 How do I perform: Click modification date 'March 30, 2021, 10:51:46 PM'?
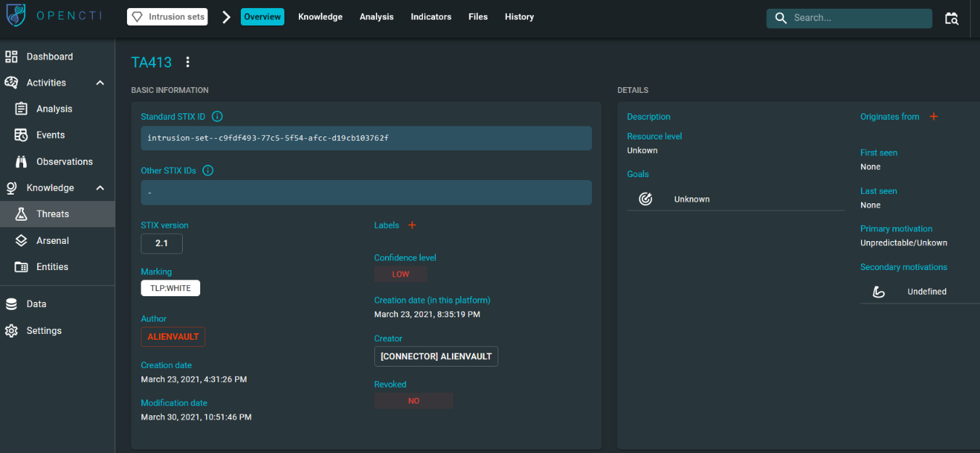[x=196, y=417]
